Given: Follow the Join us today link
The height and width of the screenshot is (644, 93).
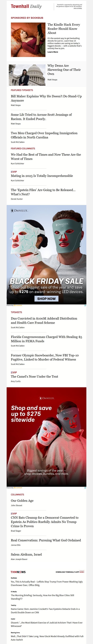Looking at the screenshot, I should click(77, 8).
